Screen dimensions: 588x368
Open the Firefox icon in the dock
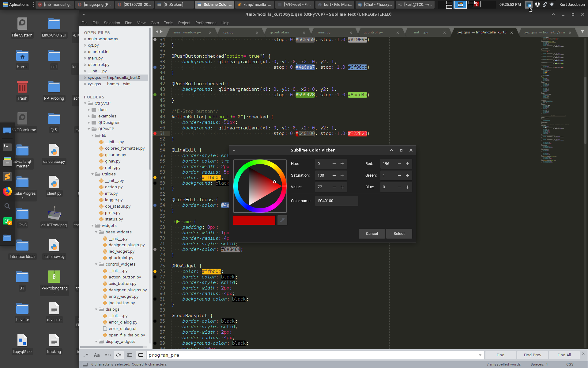[7, 191]
